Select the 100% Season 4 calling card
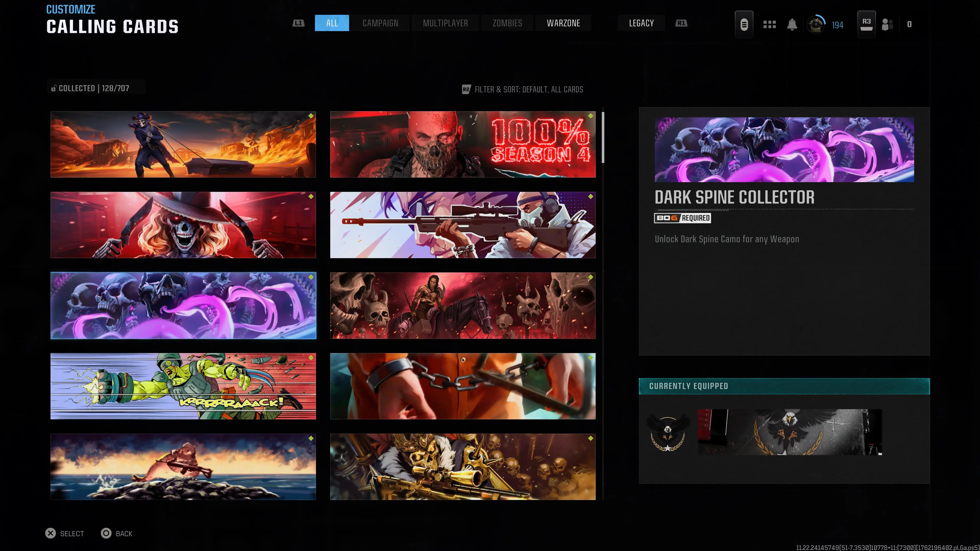Image resolution: width=980 pixels, height=551 pixels. pyautogui.click(x=463, y=144)
